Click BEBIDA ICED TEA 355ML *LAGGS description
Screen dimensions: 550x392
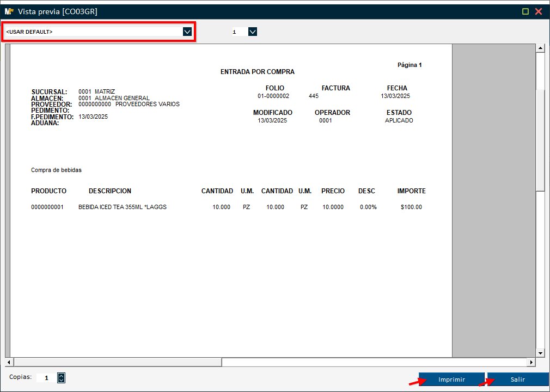pos(123,207)
